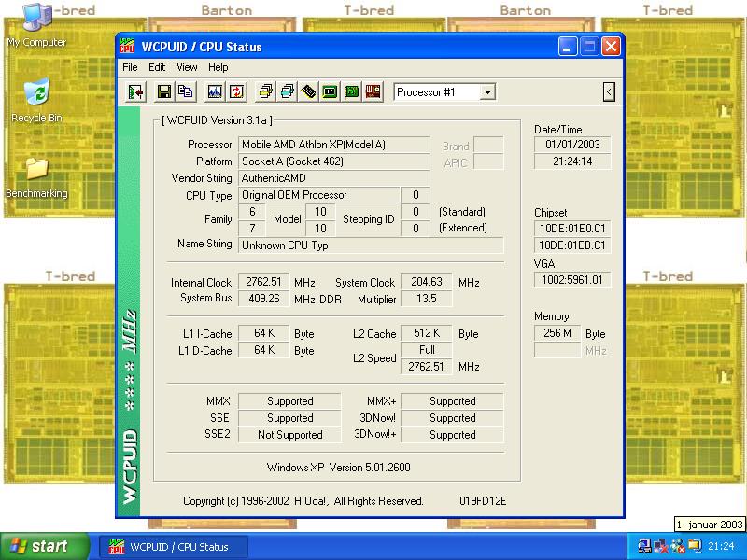Click the L2 Speed 2762.51 MHz value
The image size is (747, 560).
[x=427, y=367]
